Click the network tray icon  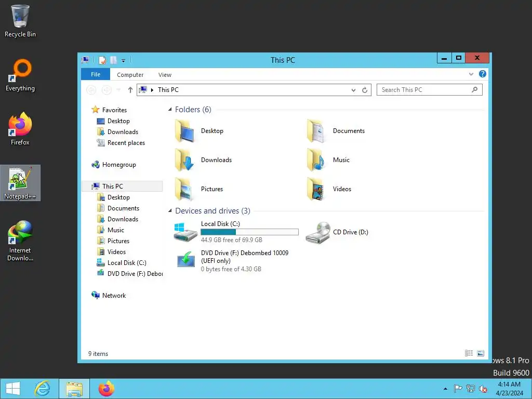click(x=470, y=389)
